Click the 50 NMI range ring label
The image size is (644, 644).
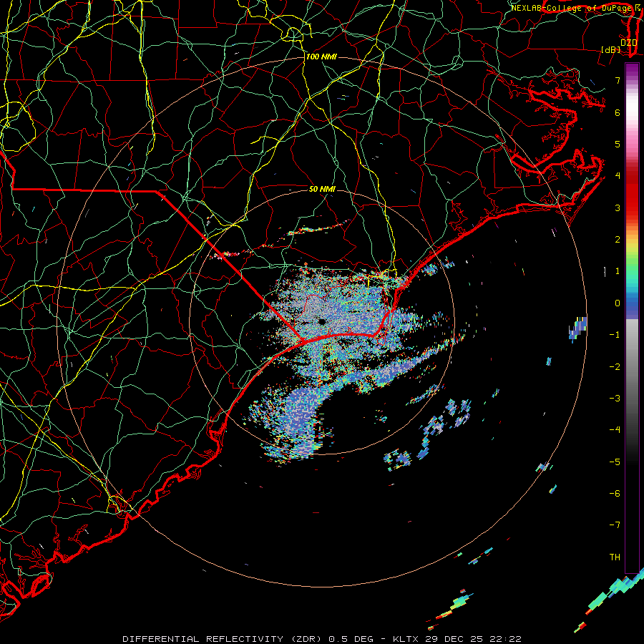point(322,189)
